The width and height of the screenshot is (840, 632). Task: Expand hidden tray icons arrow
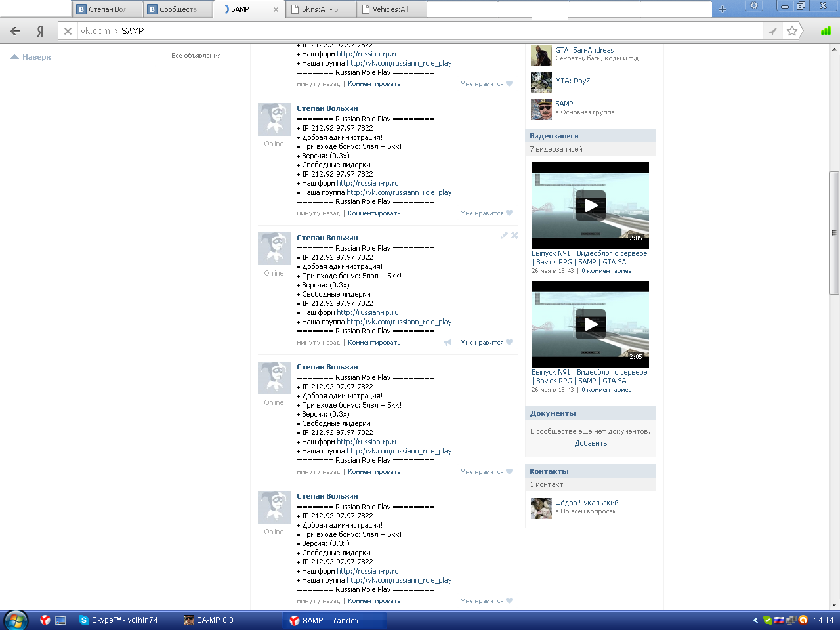pyautogui.click(x=755, y=620)
